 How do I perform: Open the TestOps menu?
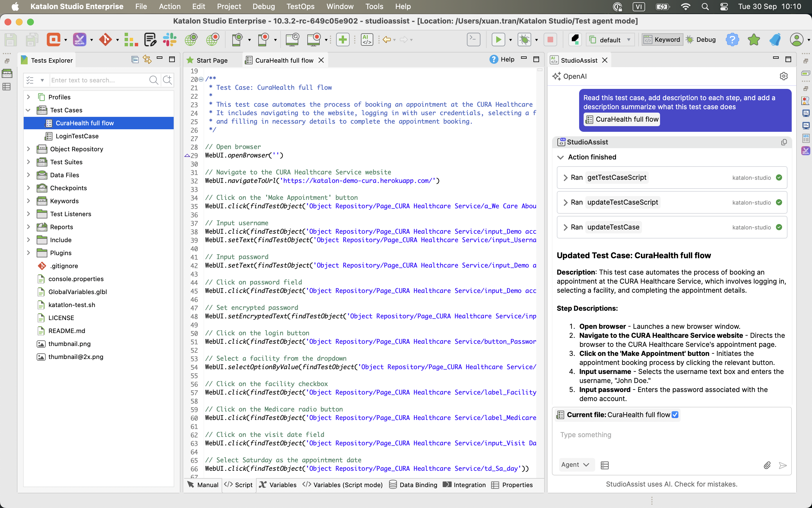point(300,6)
